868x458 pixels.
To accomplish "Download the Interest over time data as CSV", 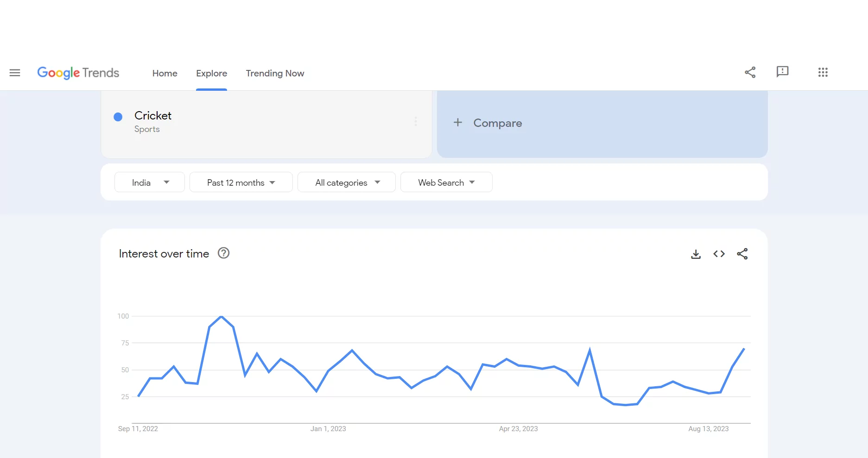I will point(695,254).
